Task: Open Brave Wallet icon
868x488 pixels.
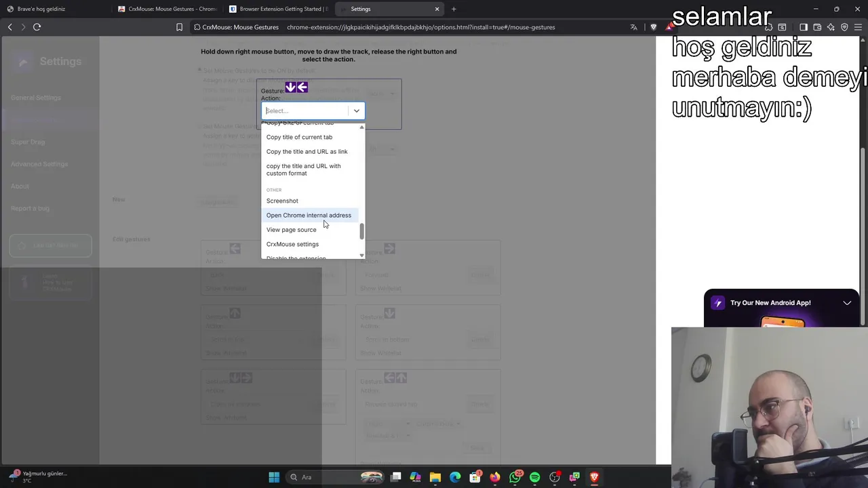Action: coord(817,27)
